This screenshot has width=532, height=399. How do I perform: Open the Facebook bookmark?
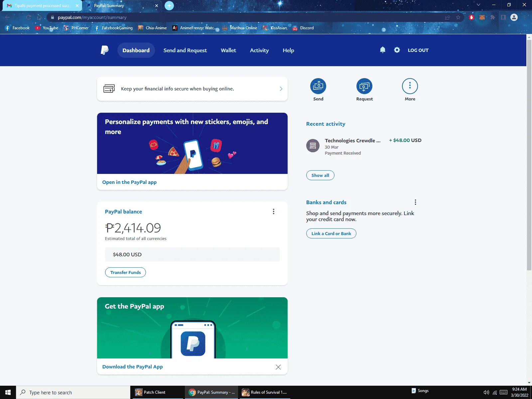pos(17,28)
